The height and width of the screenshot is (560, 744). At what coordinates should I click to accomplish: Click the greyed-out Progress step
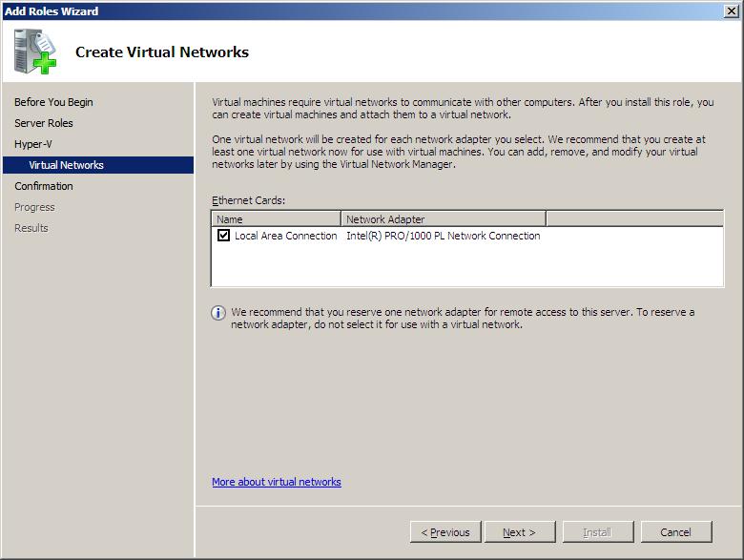pos(34,207)
